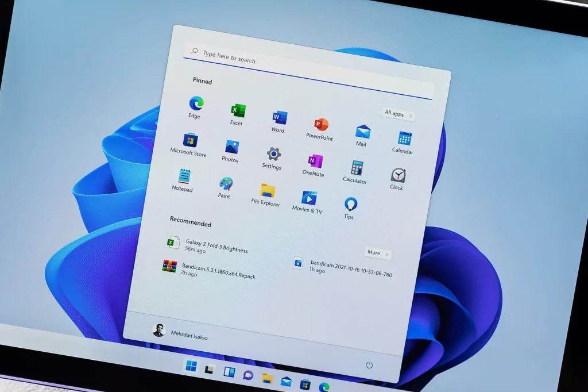Open Mehrdad Isaloo user account menu
This screenshot has width=588, height=392.
180,332
